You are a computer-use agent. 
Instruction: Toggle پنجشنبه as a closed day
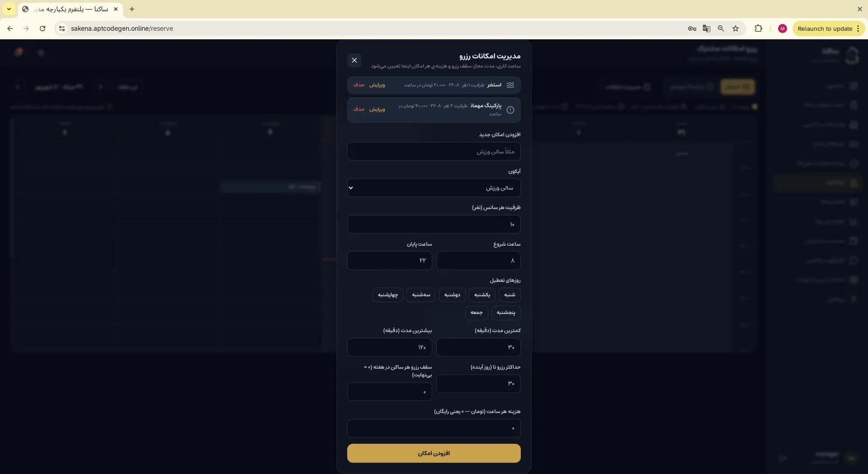coord(506,313)
